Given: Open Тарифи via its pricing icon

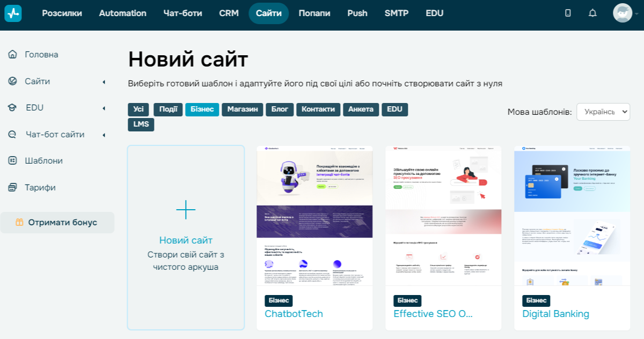Looking at the screenshot, I should (x=12, y=187).
